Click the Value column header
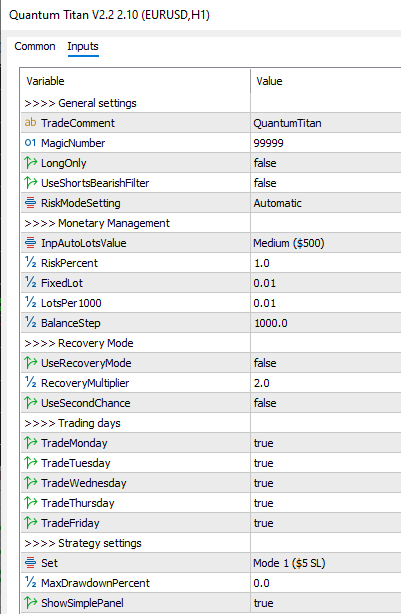 coord(326,81)
